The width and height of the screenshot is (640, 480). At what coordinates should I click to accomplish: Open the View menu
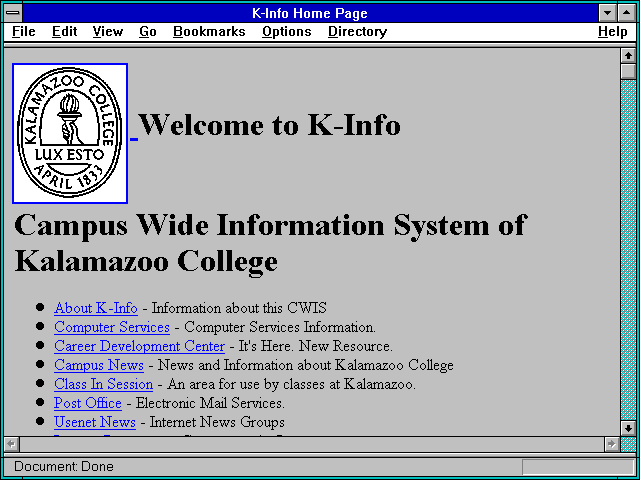tap(108, 32)
